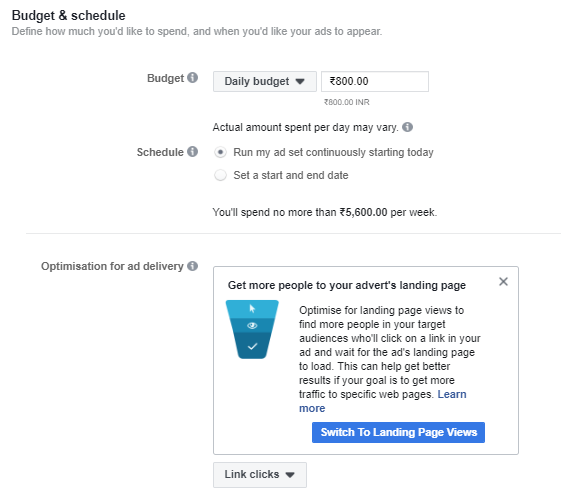585x496 pixels.
Task: Click the ₹800.00 budget amount field
Action: point(375,81)
